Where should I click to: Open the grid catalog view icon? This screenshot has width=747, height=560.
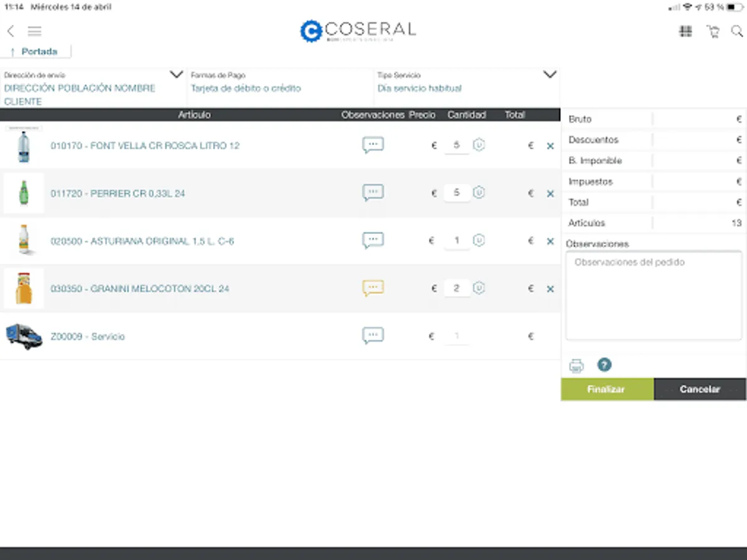point(685,31)
